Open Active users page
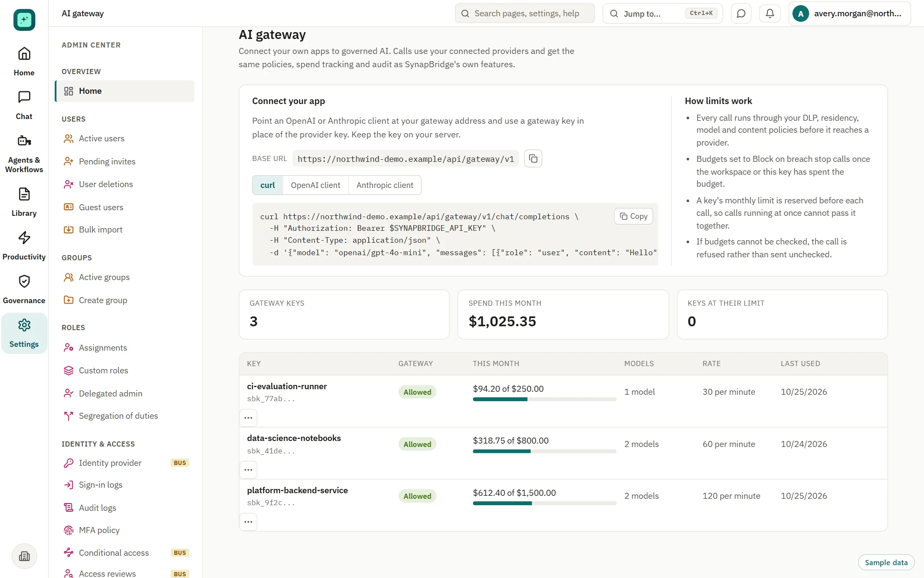The width and height of the screenshot is (924, 578). [x=124, y=138]
